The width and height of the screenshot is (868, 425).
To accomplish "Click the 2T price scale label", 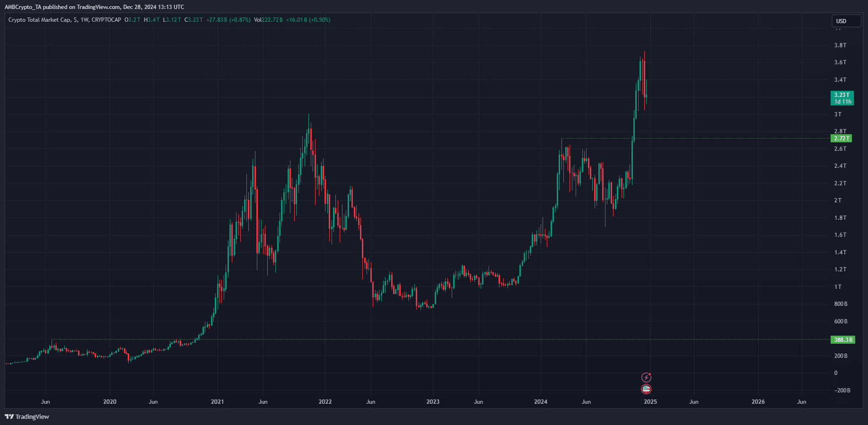I will tap(838, 200).
